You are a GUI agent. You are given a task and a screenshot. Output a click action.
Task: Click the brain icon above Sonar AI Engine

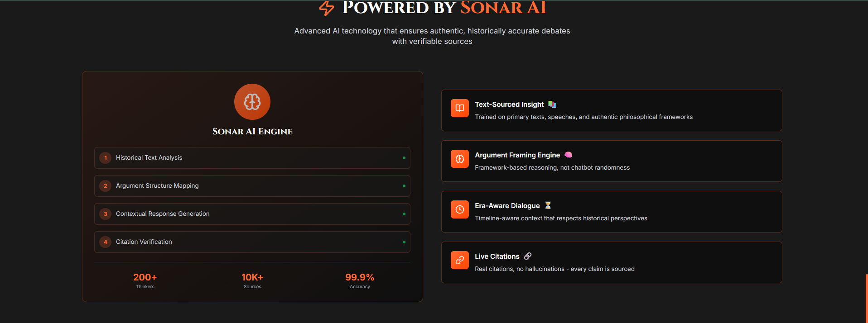coord(252,102)
